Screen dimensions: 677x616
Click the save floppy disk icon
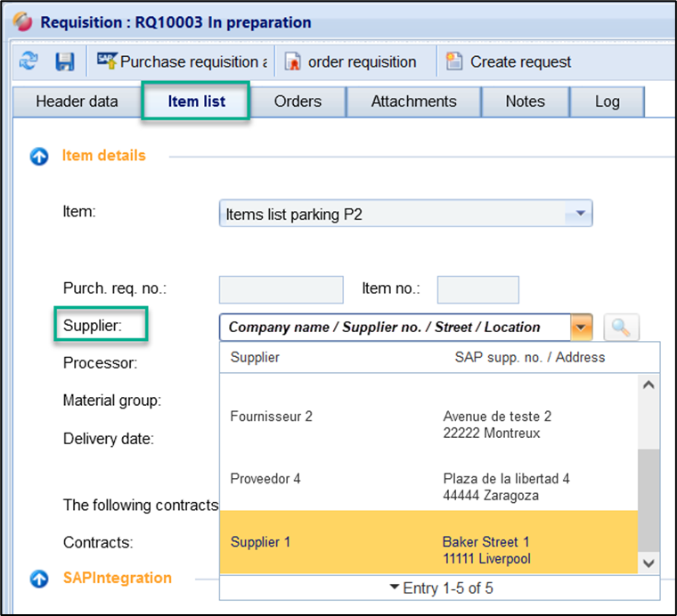[65, 61]
